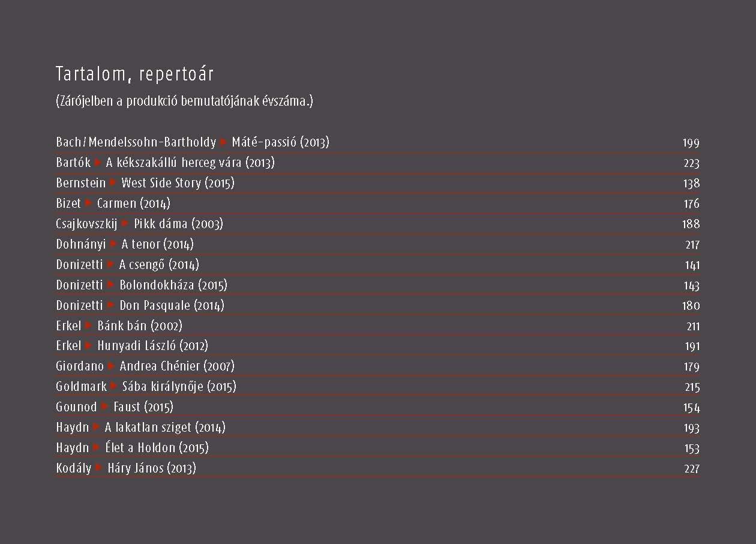Click the red arrow after Gounod
Viewport: 756px width, 544px height.
coord(105,406)
